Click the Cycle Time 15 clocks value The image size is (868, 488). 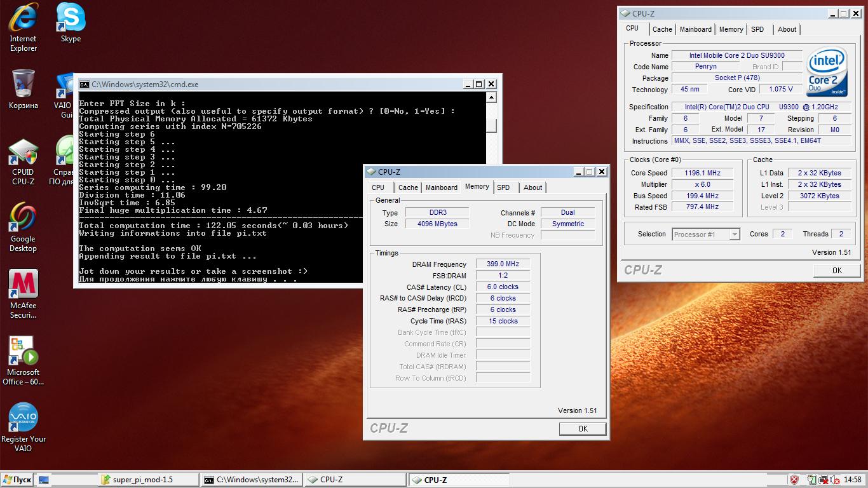pos(503,322)
